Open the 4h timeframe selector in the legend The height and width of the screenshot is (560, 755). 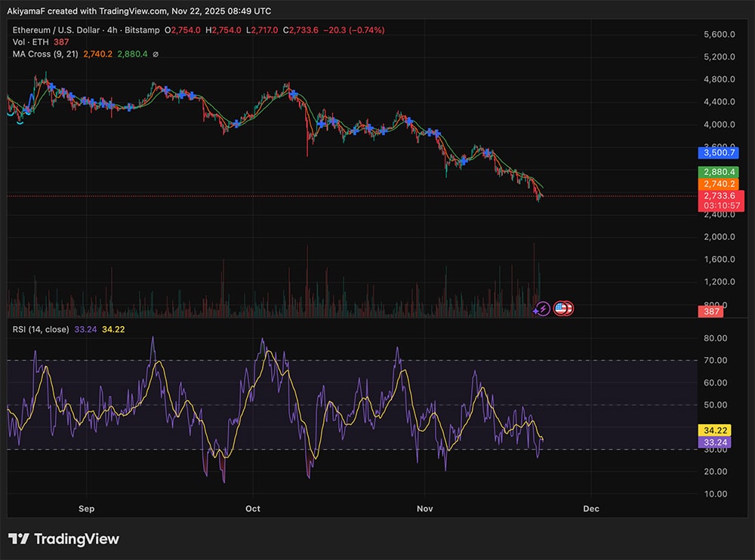(111, 31)
